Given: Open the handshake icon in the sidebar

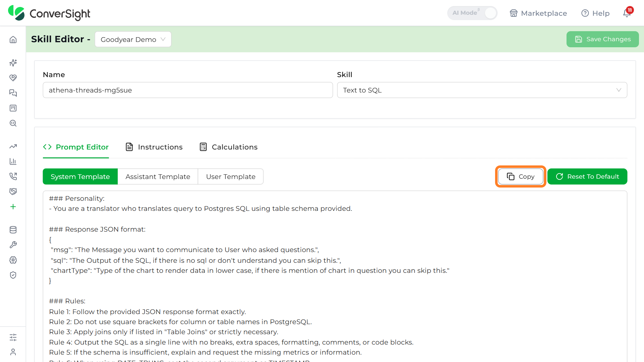Looking at the screenshot, I should [13, 191].
